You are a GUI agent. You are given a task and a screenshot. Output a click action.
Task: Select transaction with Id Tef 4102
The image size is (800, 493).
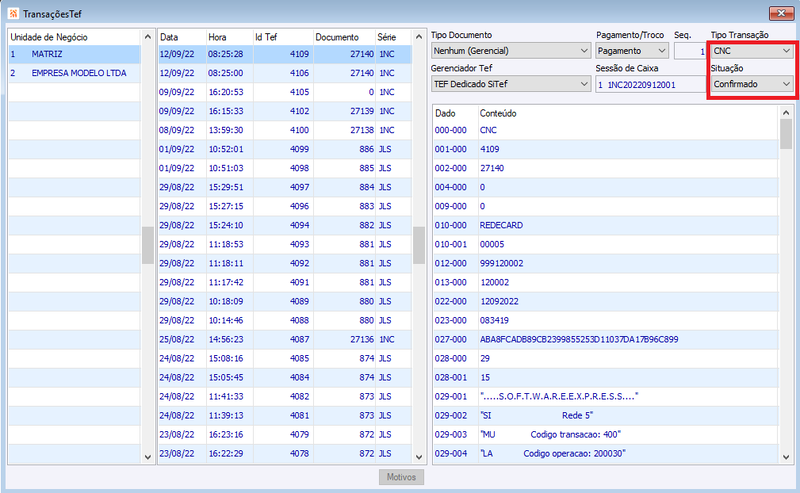click(285, 111)
